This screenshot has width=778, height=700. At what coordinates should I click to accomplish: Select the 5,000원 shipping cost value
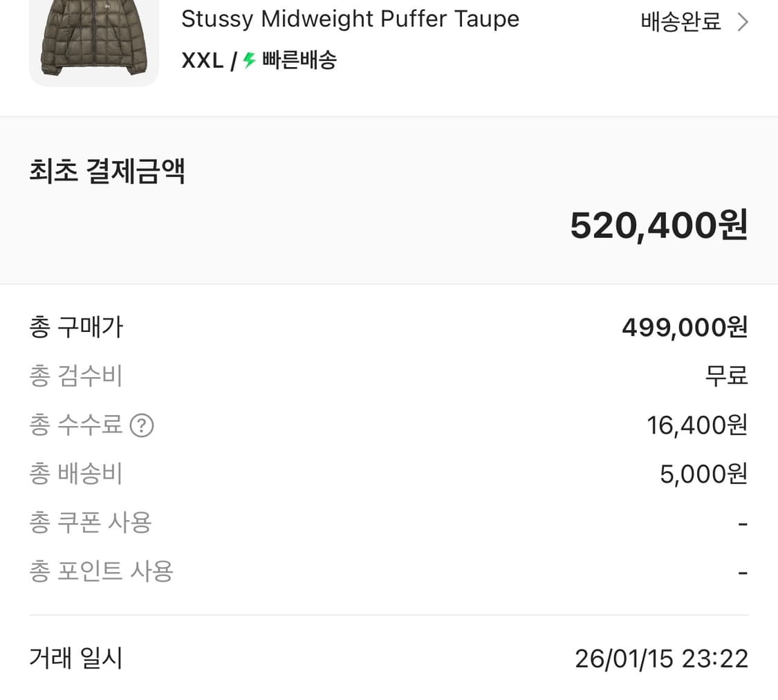(703, 473)
